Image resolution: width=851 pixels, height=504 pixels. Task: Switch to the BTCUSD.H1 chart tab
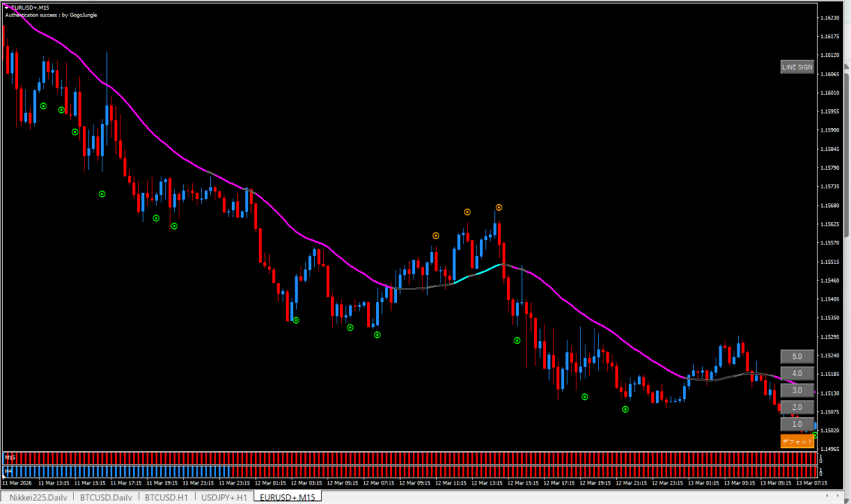coord(166,497)
